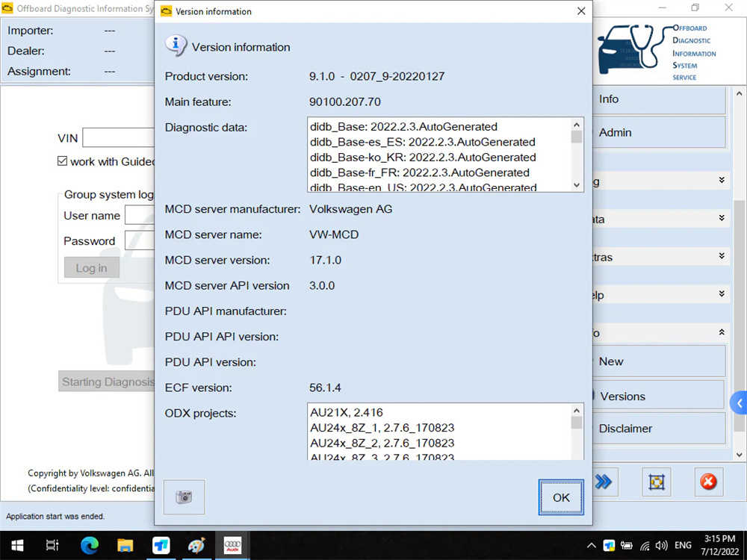Click the Volkswagen AG manufacturer value
This screenshot has width=747, height=560.
350,209
